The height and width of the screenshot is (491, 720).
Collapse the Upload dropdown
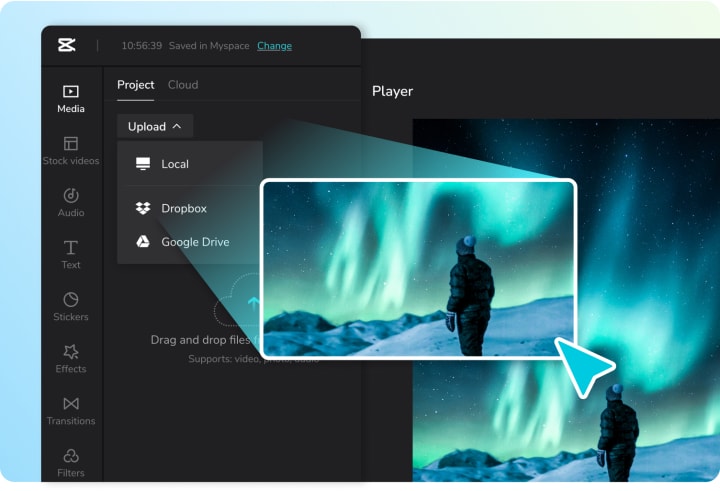155,126
